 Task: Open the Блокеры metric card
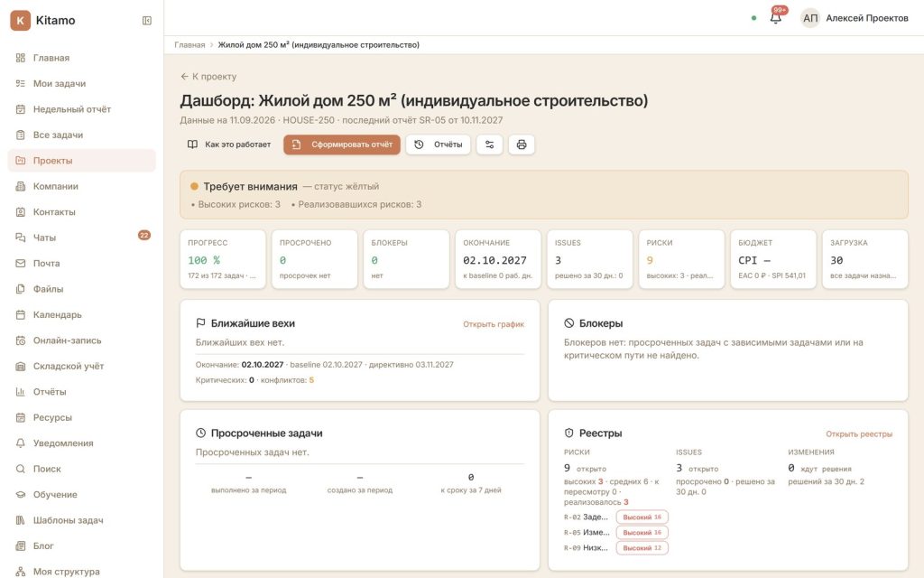[406, 259]
